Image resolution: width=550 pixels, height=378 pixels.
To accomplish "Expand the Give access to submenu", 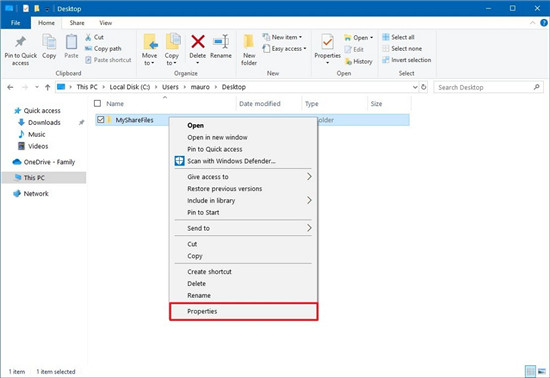I will 243,177.
